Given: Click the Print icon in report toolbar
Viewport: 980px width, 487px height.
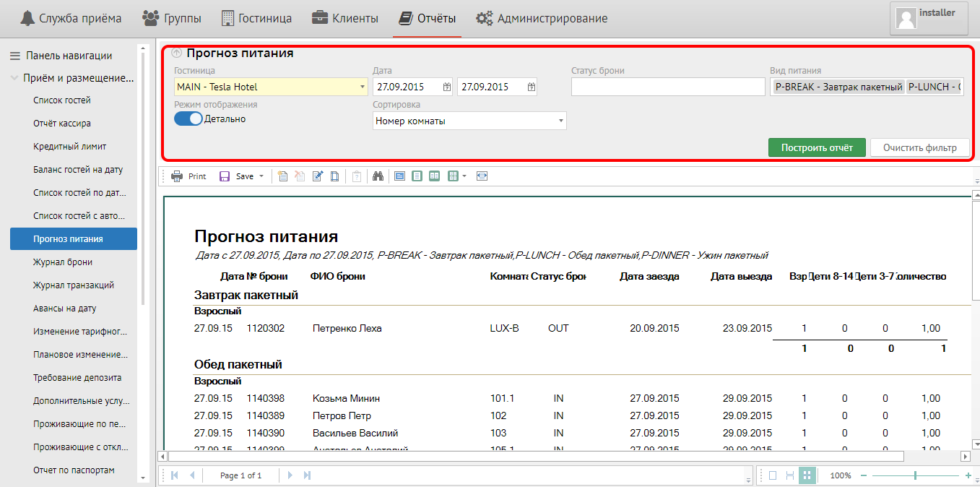Looking at the screenshot, I should [178, 176].
